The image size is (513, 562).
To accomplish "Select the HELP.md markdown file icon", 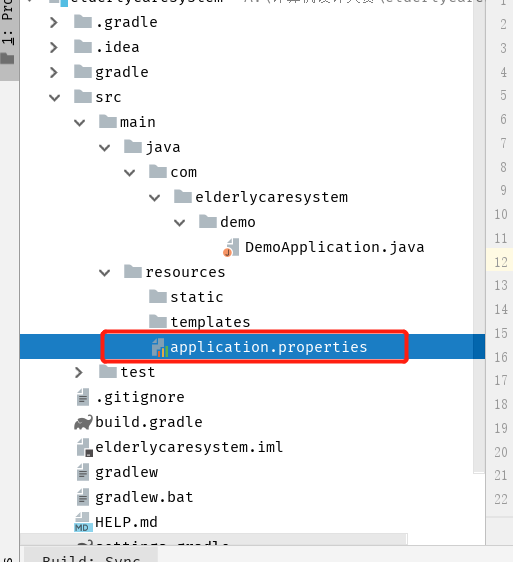I will (83, 522).
